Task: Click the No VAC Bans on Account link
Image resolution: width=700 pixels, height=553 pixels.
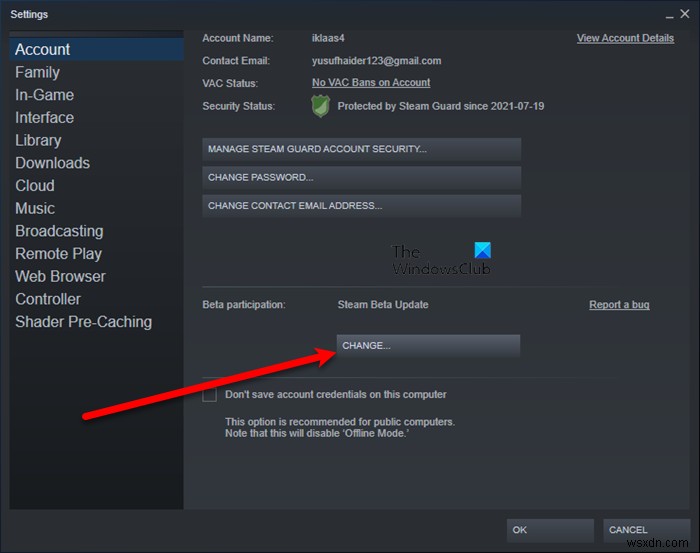Action: pyautogui.click(x=371, y=83)
